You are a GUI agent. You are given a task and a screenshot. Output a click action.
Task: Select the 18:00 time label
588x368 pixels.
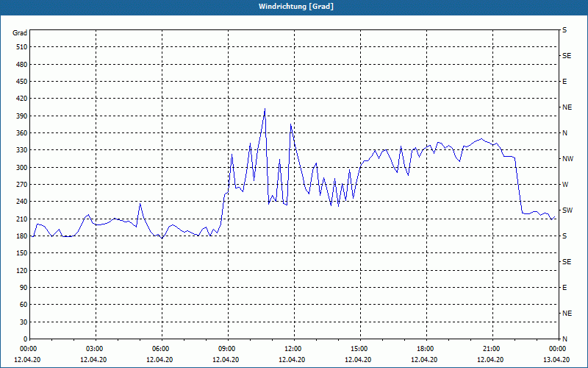click(x=424, y=349)
